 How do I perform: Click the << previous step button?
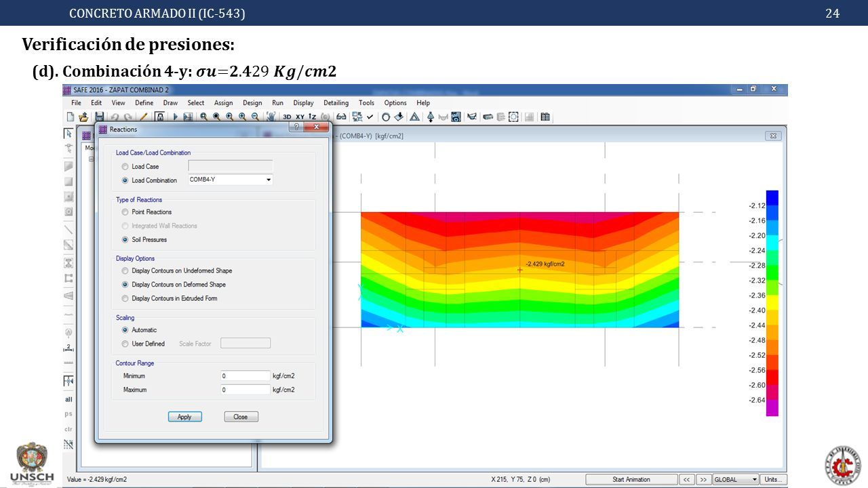[687, 479]
